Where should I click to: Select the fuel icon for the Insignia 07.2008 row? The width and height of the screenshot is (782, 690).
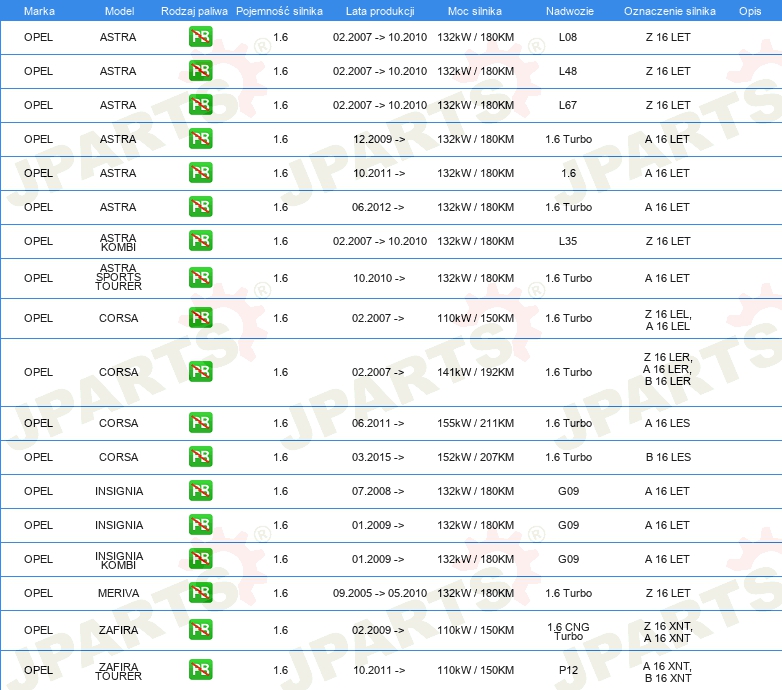point(200,491)
